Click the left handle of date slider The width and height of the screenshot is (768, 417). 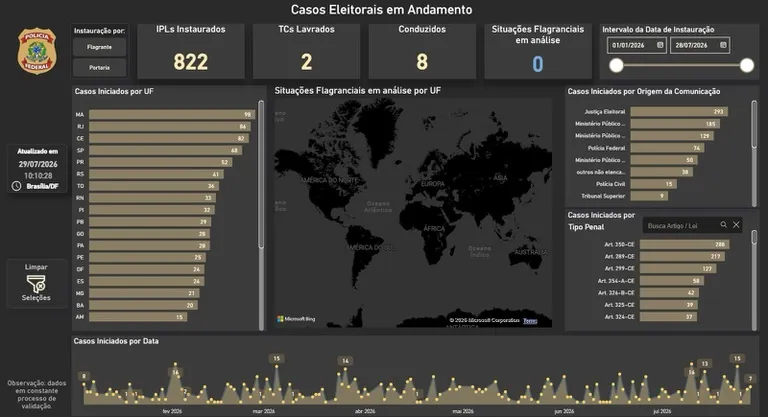616,65
